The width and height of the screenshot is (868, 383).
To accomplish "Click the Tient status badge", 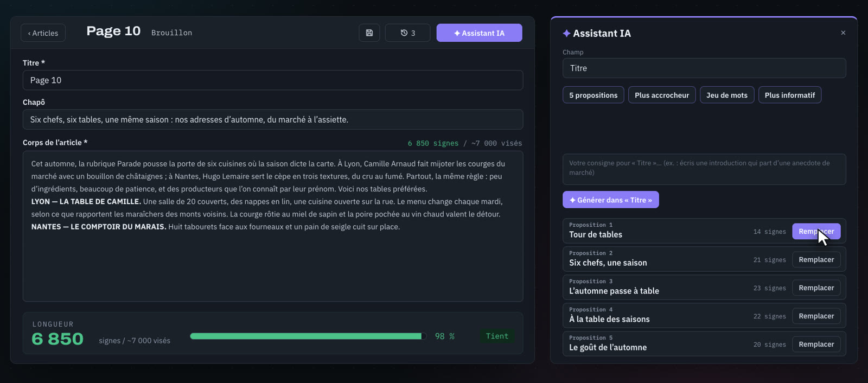I will pos(497,336).
